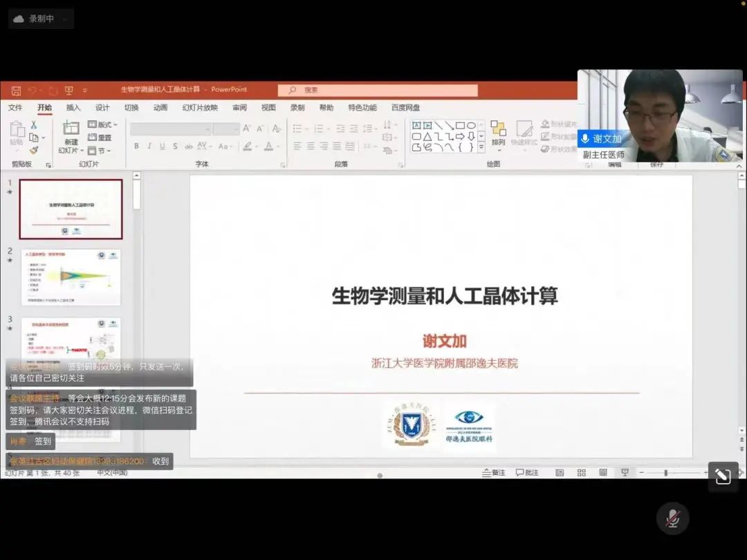Click the Save icon in title bar
747x560 pixels.
coord(16,91)
